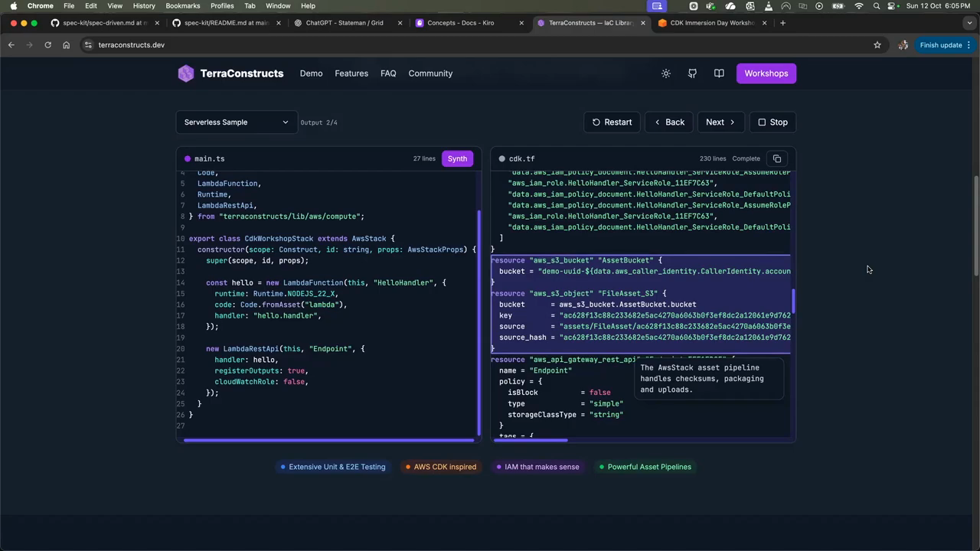Reload the page in Chrome
This screenshot has width=980, height=551.
point(47,45)
